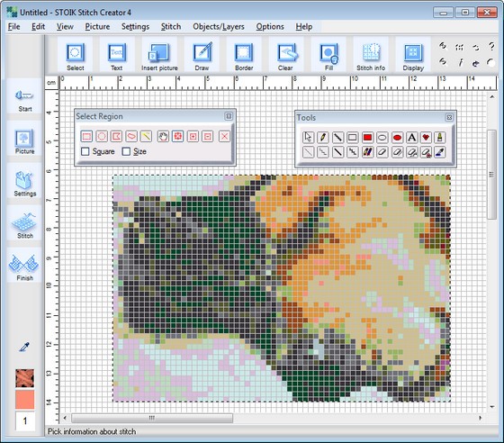Select the filled red rectangle tool
Screen dimensions: 504x443
367,137
